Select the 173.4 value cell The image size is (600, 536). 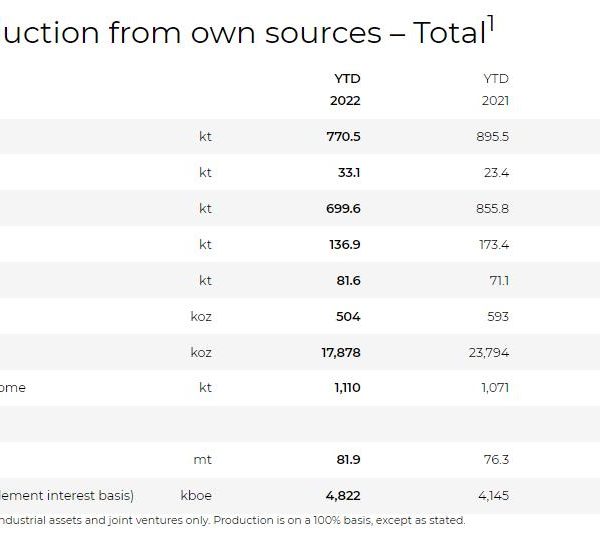click(493, 244)
